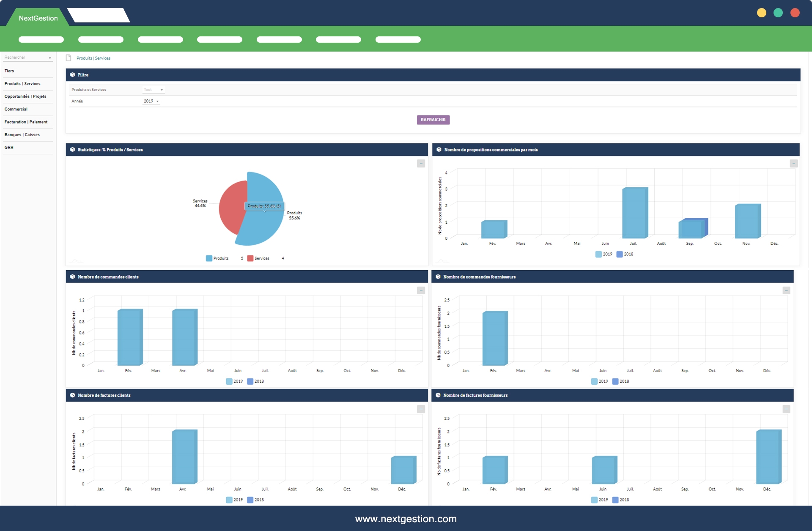The width and height of the screenshot is (812, 531).
Task: Toggle the 2019 series in the commandes clients legend
Action: tap(234, 381)
